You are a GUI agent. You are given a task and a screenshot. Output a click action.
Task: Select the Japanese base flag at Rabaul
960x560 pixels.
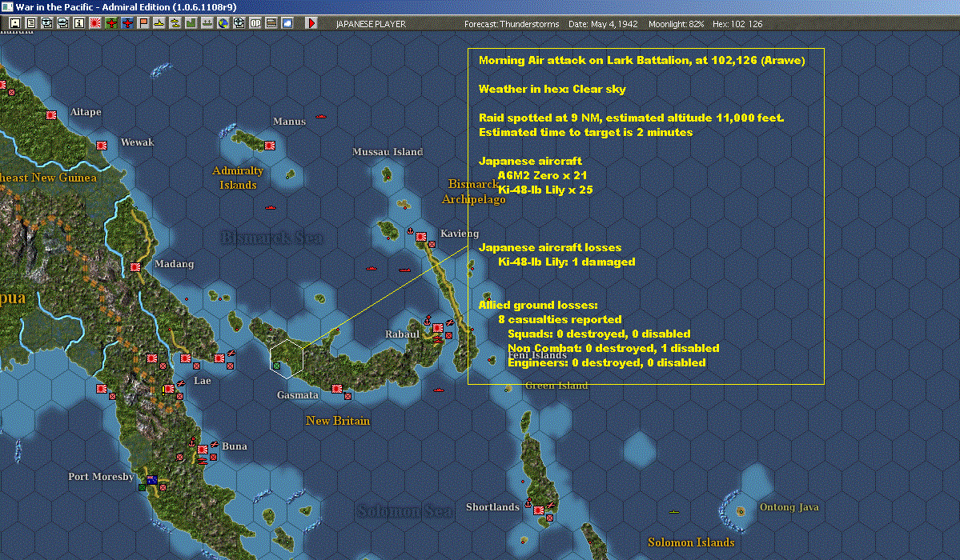pyautogui.click(x=438, y=328)
